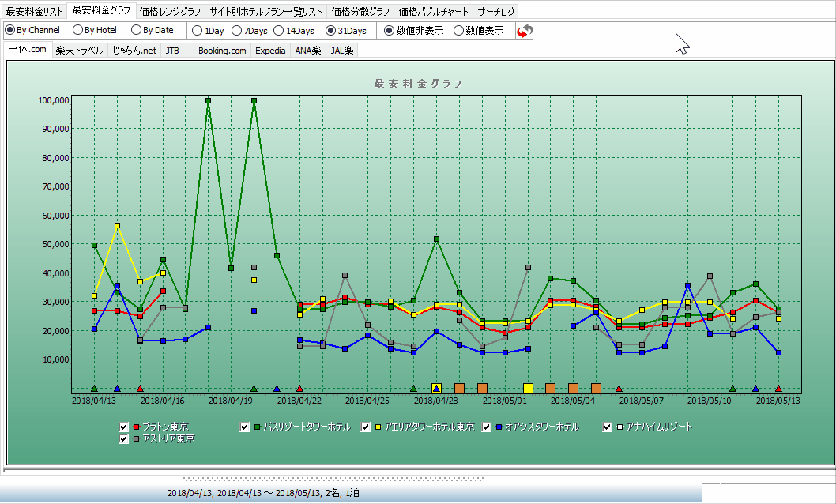
Task: Click the rightmost red triangle marker on the date axis
Action: [x=778, y=389]
